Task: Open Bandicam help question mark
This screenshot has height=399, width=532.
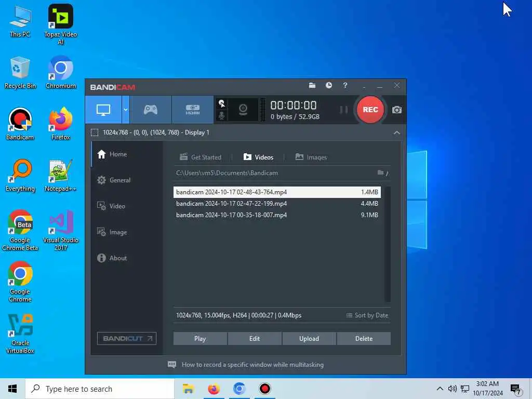Action: point(345,86)
